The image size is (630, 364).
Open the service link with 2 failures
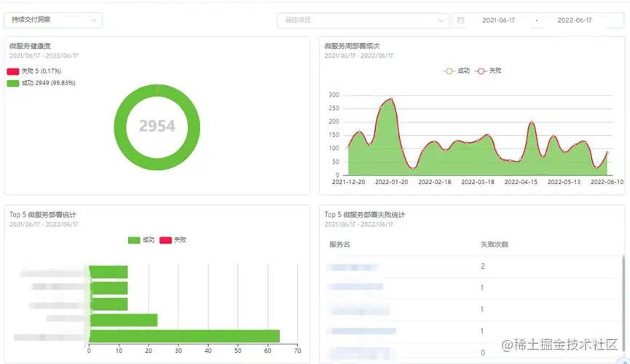pos(352,267)
